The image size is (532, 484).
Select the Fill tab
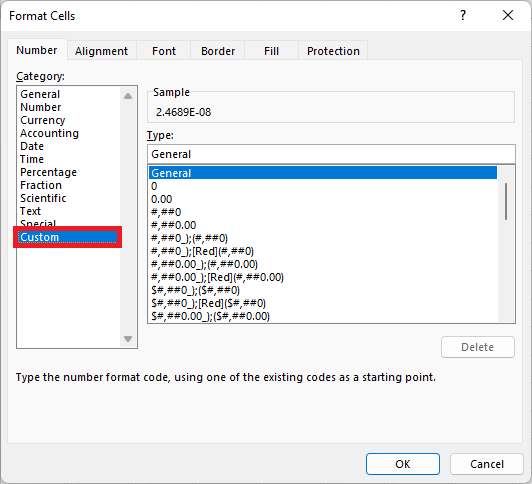(x=271, y=51)
